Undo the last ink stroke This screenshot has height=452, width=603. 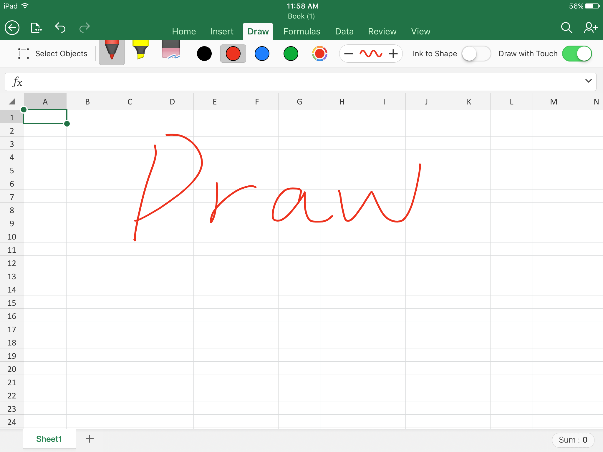pos(61,28)
